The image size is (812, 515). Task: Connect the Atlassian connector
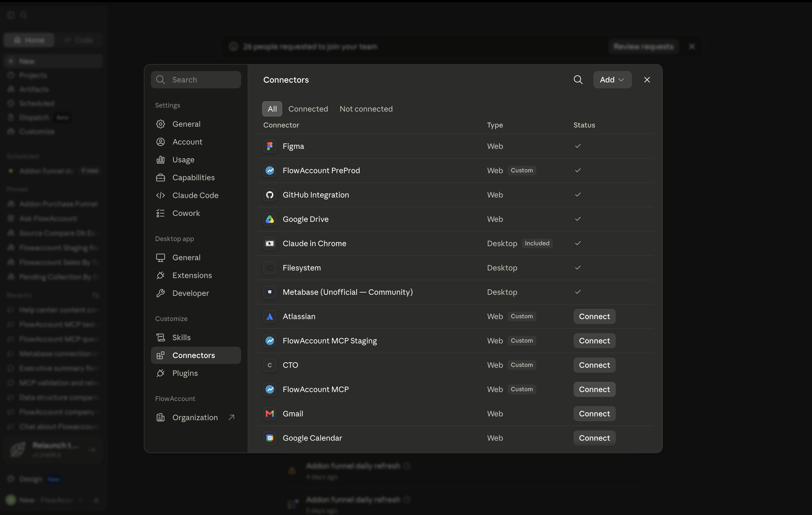pyautogui.click(x=594, y=316)
